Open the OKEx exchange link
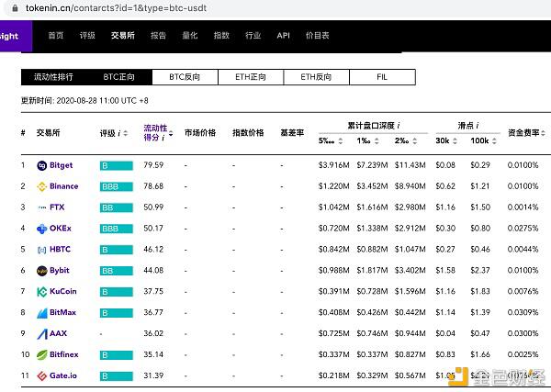 (61, 229)
